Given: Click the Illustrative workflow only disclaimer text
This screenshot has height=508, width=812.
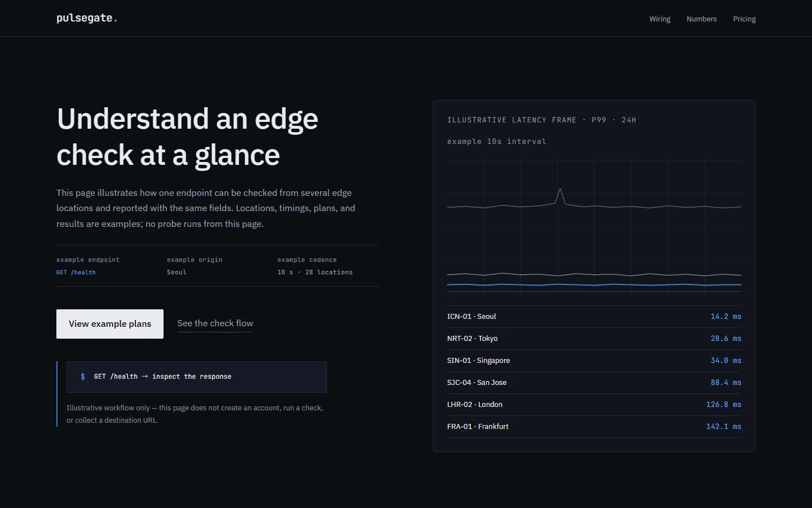Looking at the screenshot, I should [195, 414].
